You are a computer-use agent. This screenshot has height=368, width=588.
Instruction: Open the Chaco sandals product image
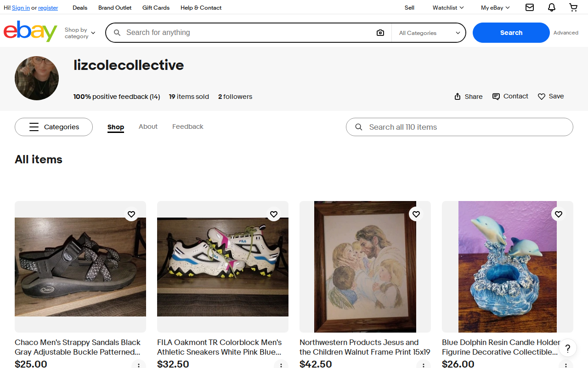pos(80,267)
